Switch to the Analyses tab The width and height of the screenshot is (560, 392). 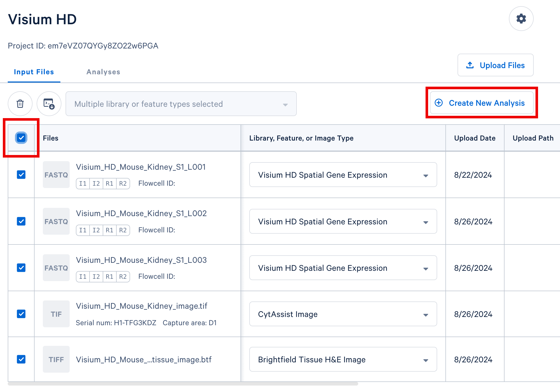coord(103,72)
